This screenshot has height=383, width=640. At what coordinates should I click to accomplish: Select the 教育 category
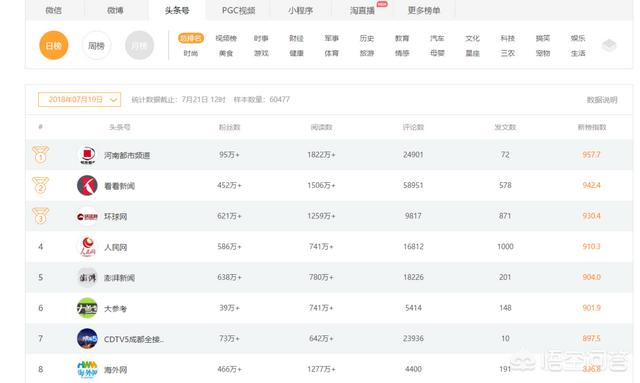point(402,38)
